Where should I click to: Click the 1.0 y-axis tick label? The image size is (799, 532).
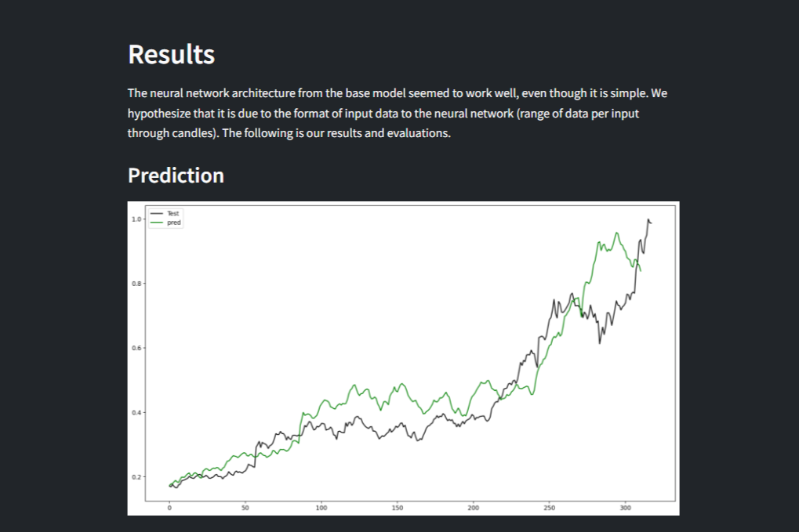click(136, 219)
